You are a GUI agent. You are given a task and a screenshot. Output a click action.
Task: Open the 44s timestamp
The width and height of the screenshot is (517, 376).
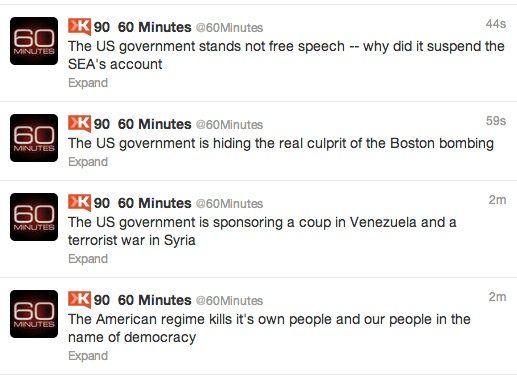(x=496, y=24)
